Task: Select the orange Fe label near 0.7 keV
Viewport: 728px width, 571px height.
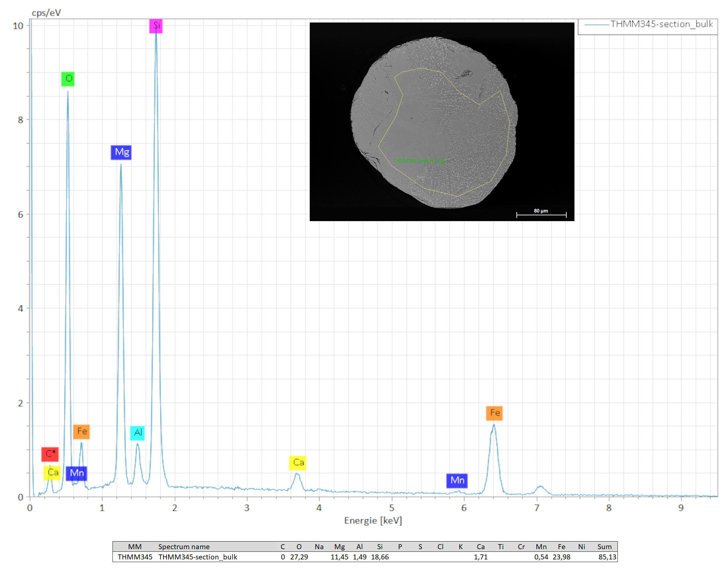Action: 81,432
